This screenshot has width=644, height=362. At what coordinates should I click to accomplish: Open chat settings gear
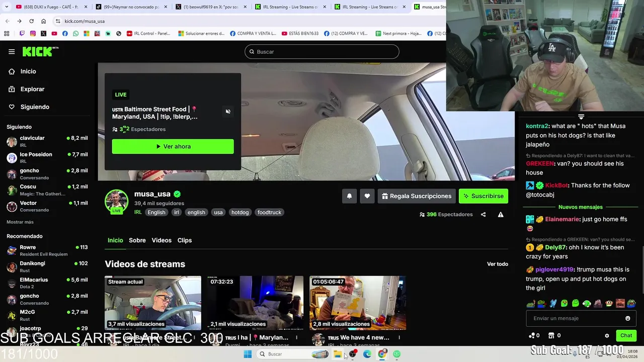tap(607, 335)
